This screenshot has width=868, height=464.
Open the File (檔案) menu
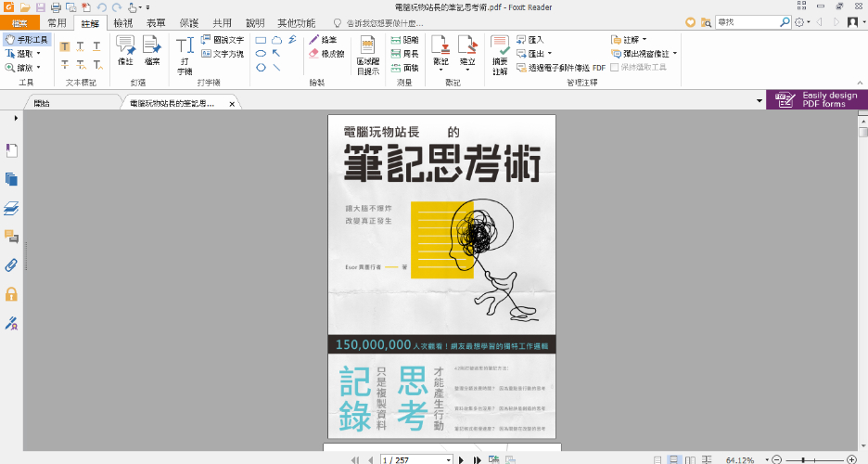coord(19,22)
